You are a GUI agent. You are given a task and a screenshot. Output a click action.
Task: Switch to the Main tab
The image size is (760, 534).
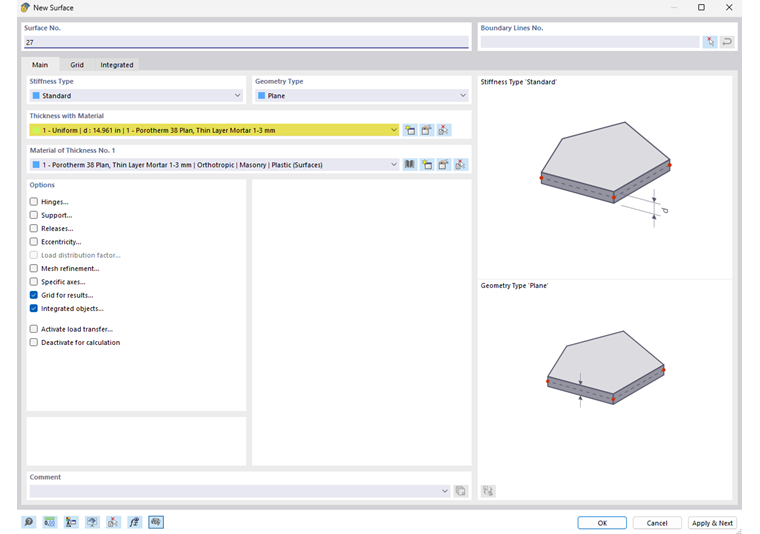click(x=40, y=64)
